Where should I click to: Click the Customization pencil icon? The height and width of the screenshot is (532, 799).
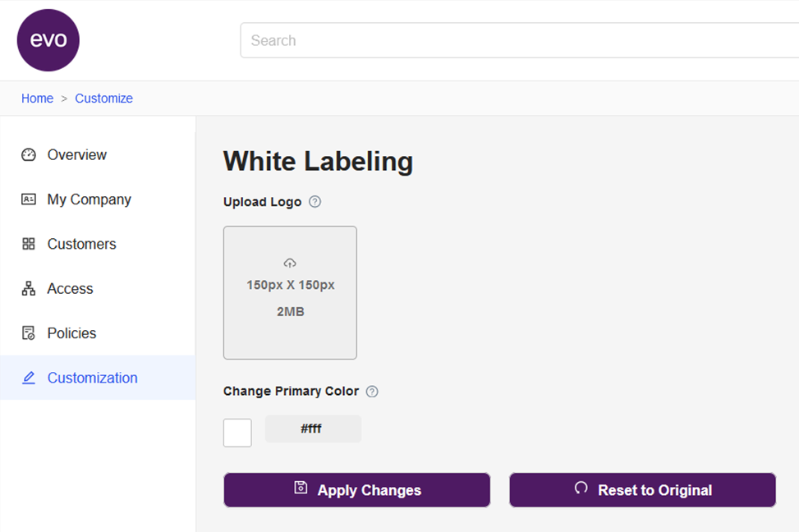click(x=29, y=378)
